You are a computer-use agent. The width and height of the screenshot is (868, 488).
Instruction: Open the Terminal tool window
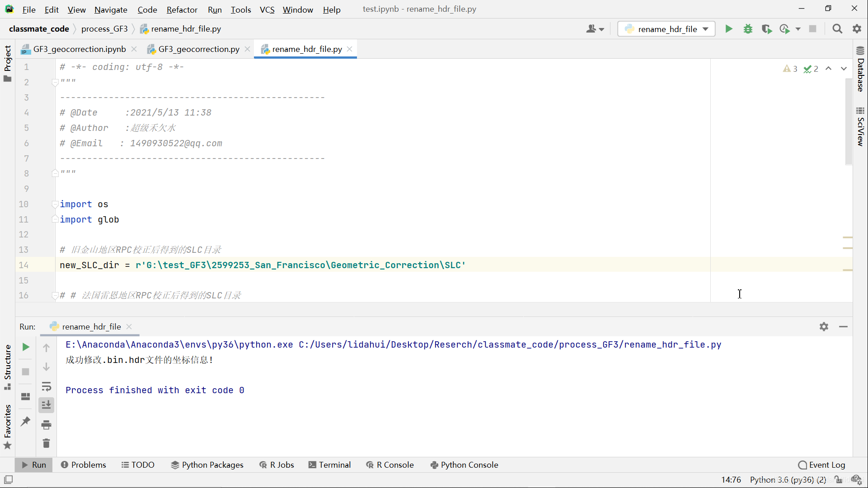pyautogui.click(x=329, y=465)
